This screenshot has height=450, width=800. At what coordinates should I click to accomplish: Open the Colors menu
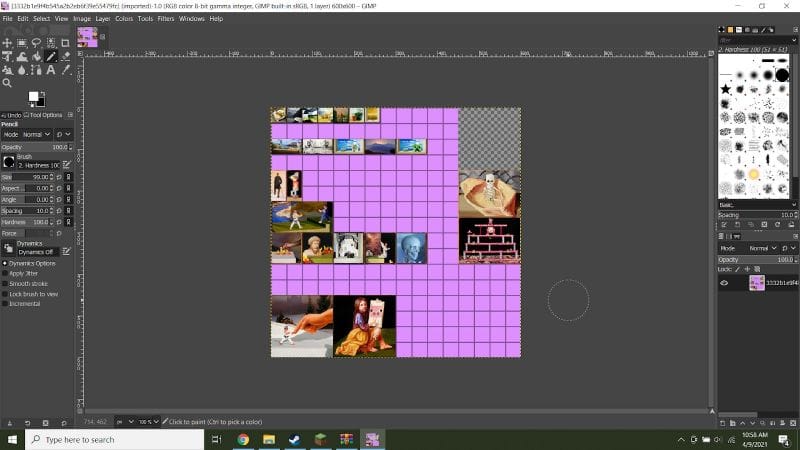[x=124, y=18]
